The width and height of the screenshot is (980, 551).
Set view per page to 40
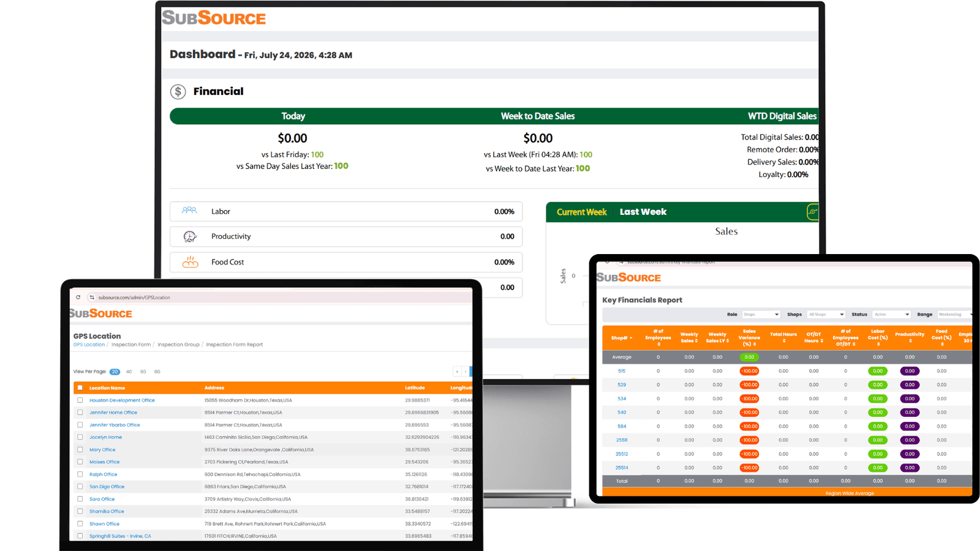tap(129, 372)
